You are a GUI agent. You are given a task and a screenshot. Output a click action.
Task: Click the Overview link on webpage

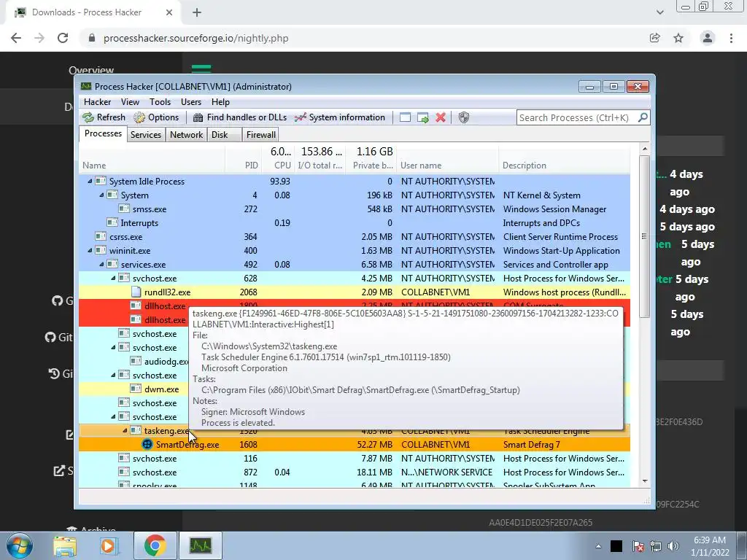click(91, 70)
